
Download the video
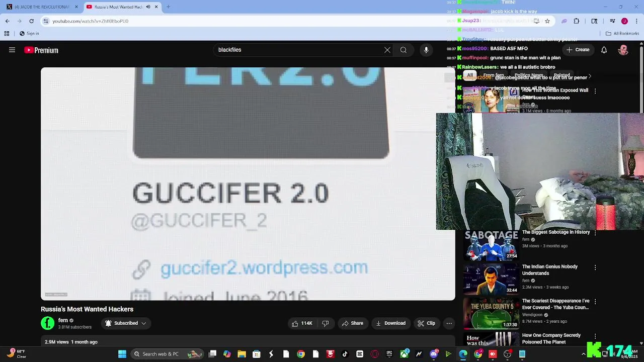point(390,323)
